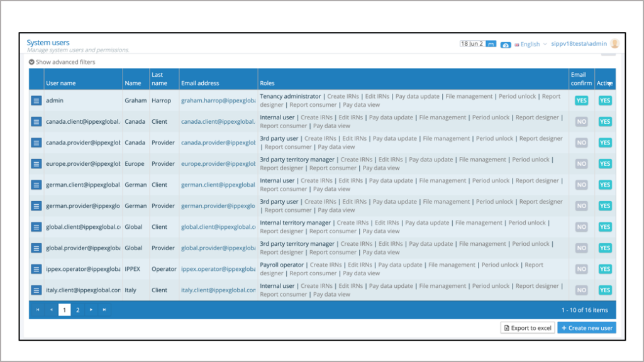Open the English language dropdown
The height and width of the screenshot is (362, 644).
[x=530, y=44]
